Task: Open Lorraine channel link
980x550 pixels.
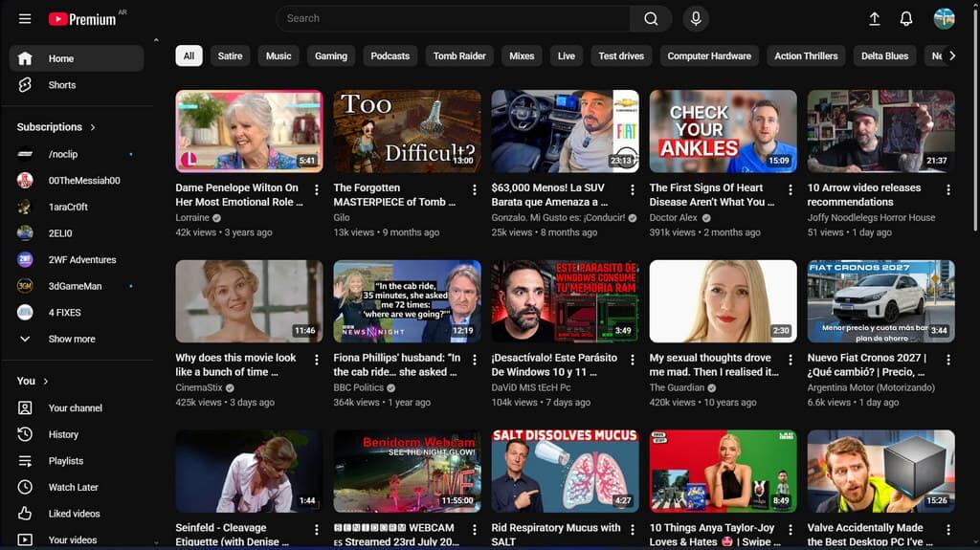Action: [x=192, y=217]
